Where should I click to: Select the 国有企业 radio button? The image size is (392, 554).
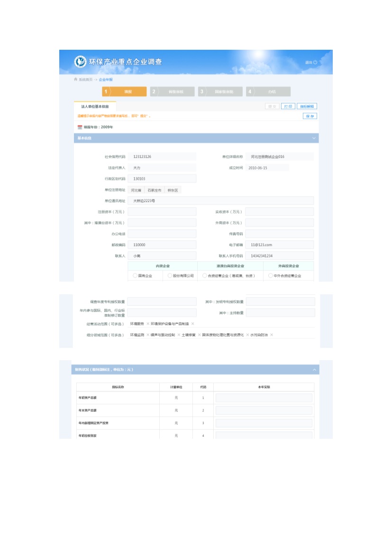135,275
